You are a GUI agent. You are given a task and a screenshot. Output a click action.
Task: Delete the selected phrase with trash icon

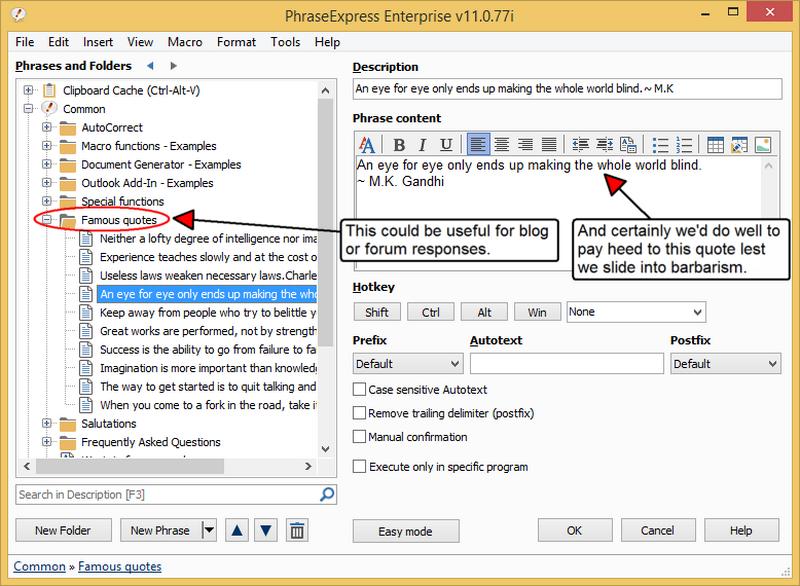coord(297,530)
